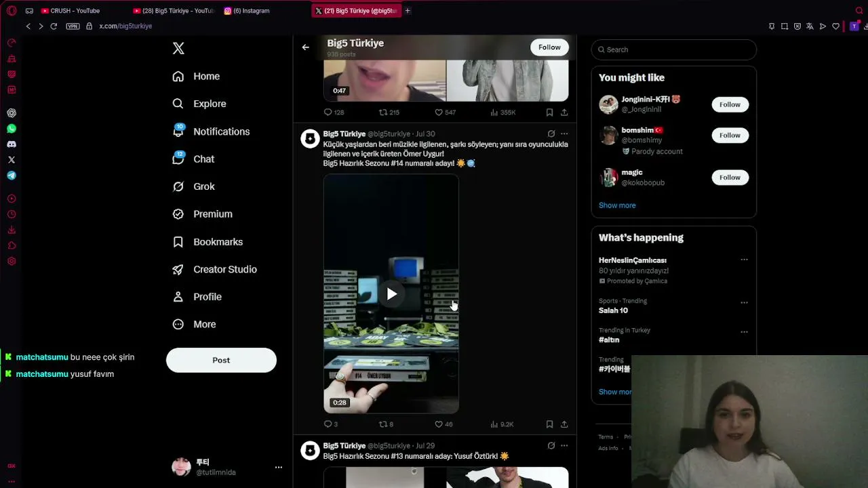Image resolution: width=868 pixels, height=488 pixels.
Task: Open downloads icon in the Opera sidebar
Action: (x=12, y=230)
